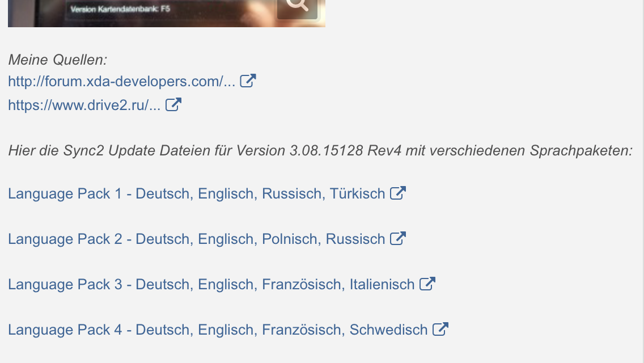This screenshot has width=644, height=363.
Task: Open Language Pack 2 with Polnisch link
Action: coord(196,239)
